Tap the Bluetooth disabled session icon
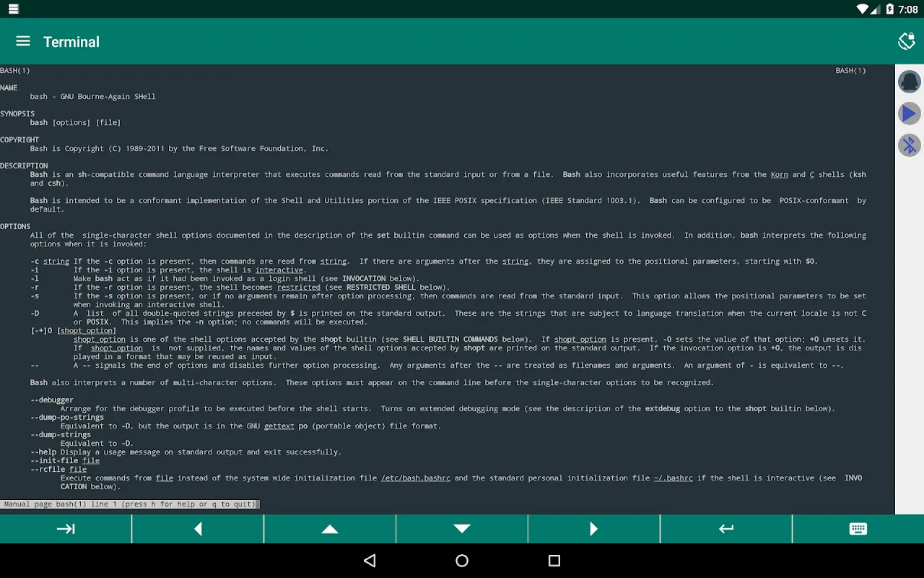Viewport: 924px width, 578px height. (909, 145)
